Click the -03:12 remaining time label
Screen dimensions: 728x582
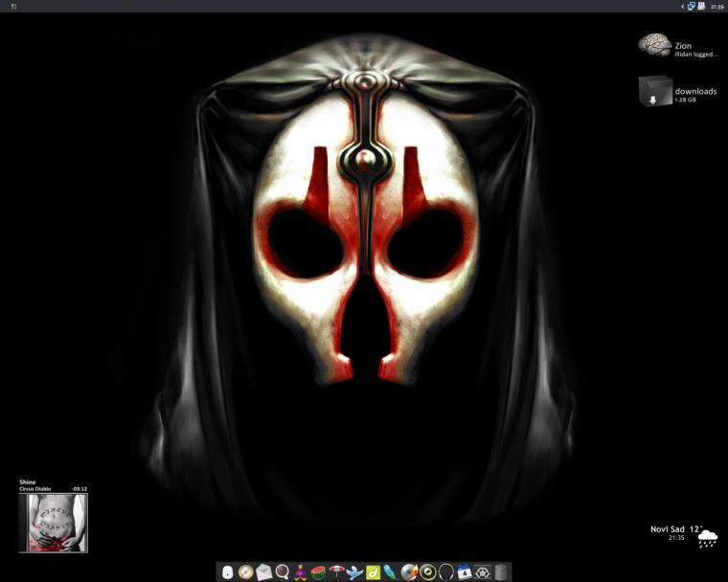pyautogui.click(x=80, y=489)
